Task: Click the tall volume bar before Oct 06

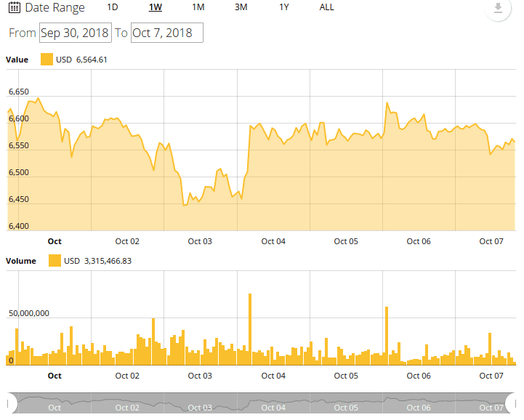Action: [x=387, y=336]
